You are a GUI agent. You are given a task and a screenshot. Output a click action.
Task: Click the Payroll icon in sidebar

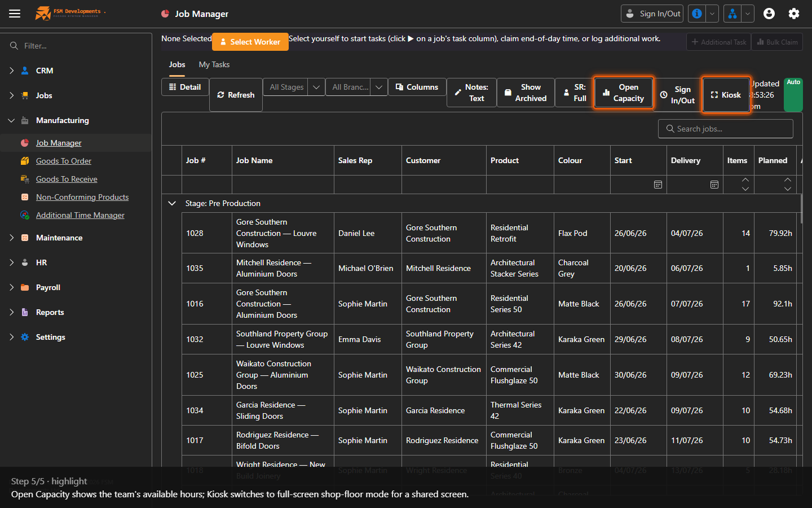25,287
